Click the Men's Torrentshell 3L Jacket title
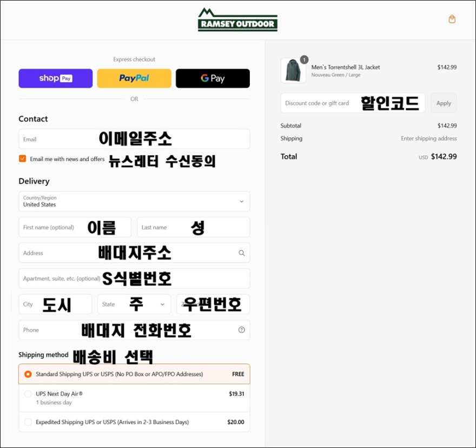The width and height of the screenshot is (476, 448). [x=346, y=67]
